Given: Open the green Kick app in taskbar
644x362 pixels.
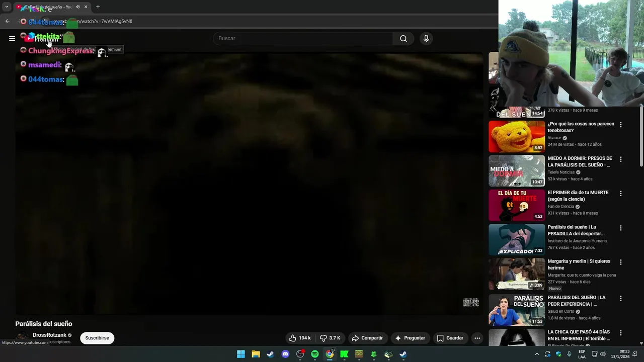Looking at the screenshot, I should [x=344, y=354].
